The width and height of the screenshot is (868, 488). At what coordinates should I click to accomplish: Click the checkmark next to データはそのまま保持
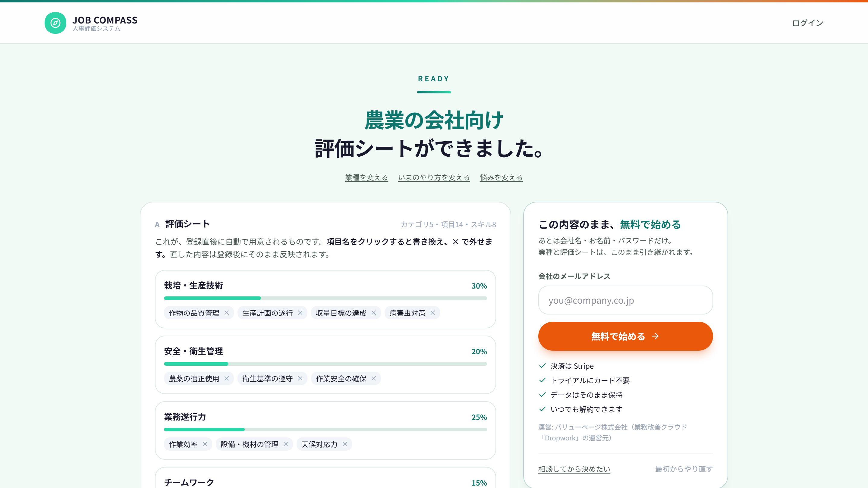pos(542,395)
